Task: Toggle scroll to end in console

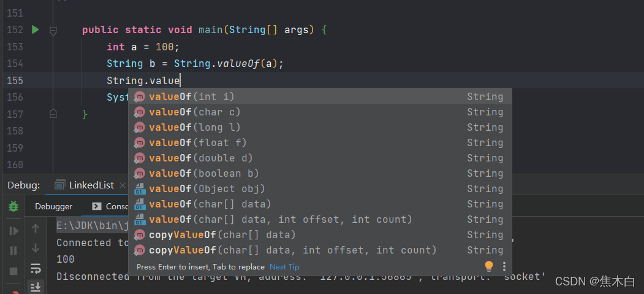Action: click(x=36, y=286)
